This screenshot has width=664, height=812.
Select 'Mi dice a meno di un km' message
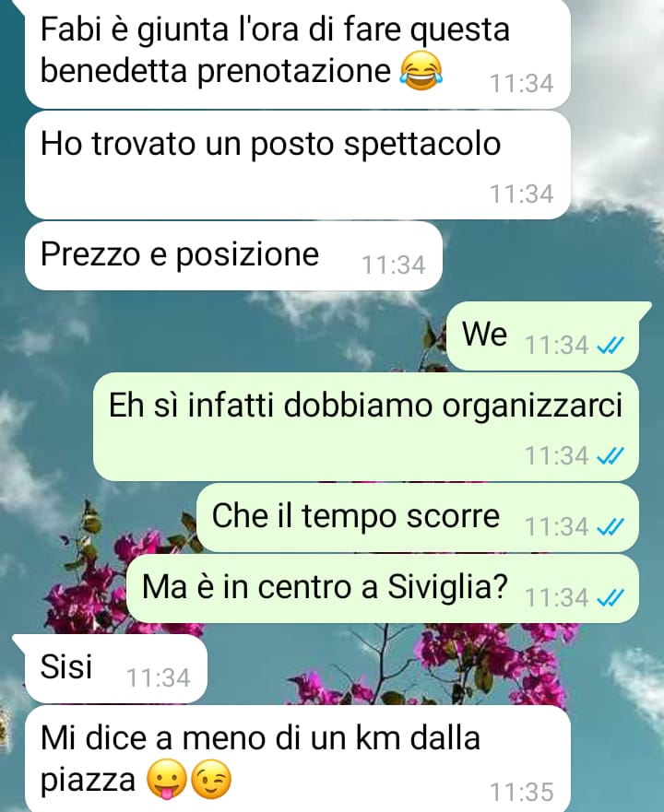coord(298,759)
